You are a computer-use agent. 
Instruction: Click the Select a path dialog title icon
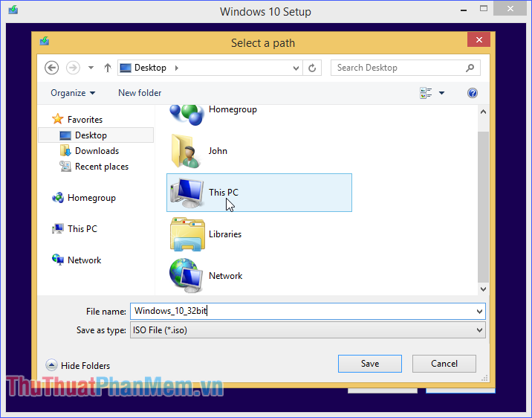tap(45, 42)
